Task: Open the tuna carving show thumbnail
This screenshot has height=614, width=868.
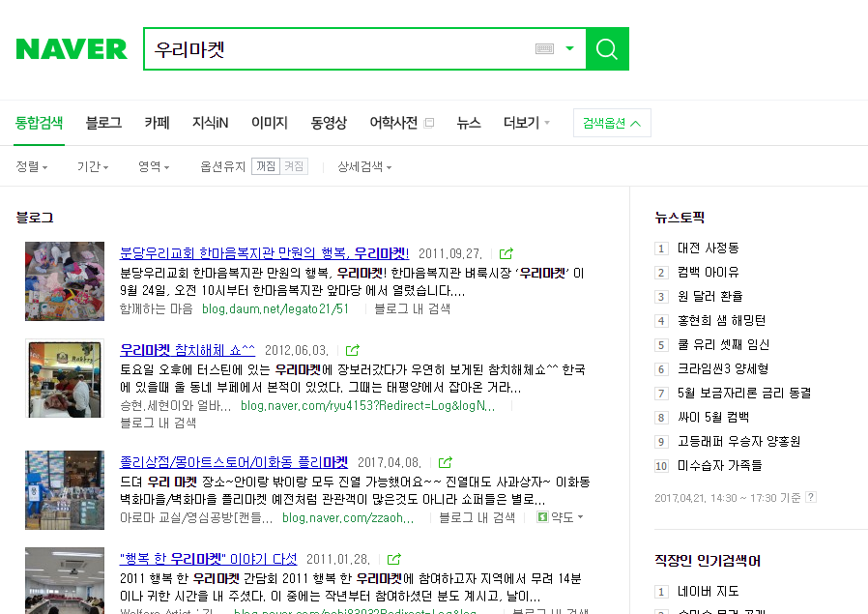Action: (x=65, y=379)
